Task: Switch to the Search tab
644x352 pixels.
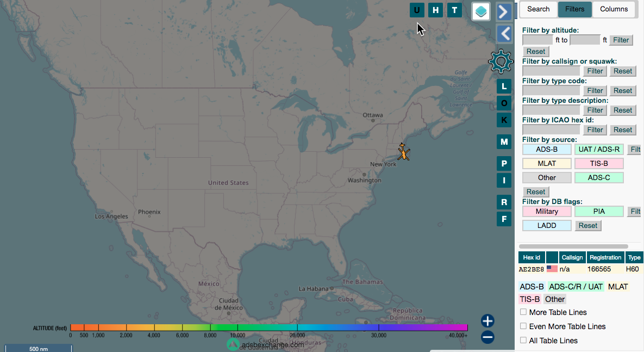Action: pos(538,9)
